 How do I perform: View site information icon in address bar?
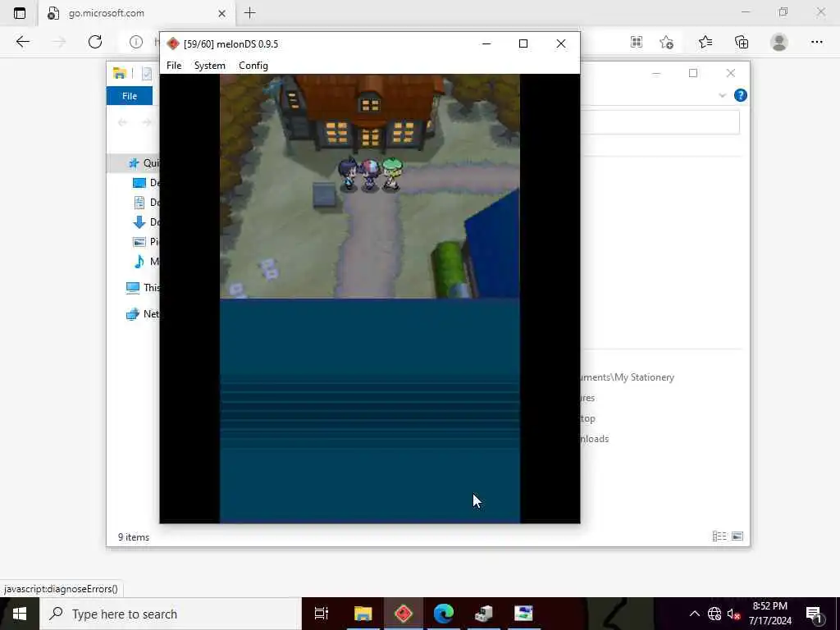(136, 42)
